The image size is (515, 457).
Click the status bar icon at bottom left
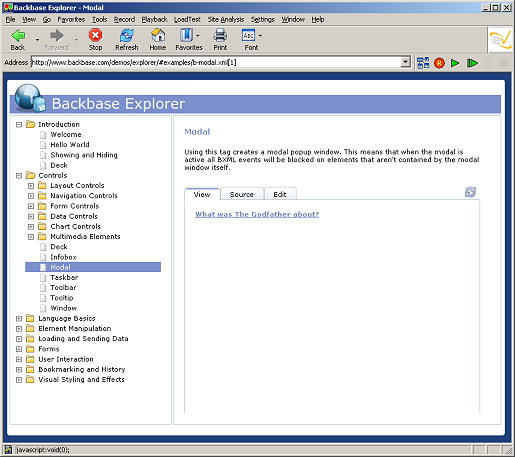(8, 450)
